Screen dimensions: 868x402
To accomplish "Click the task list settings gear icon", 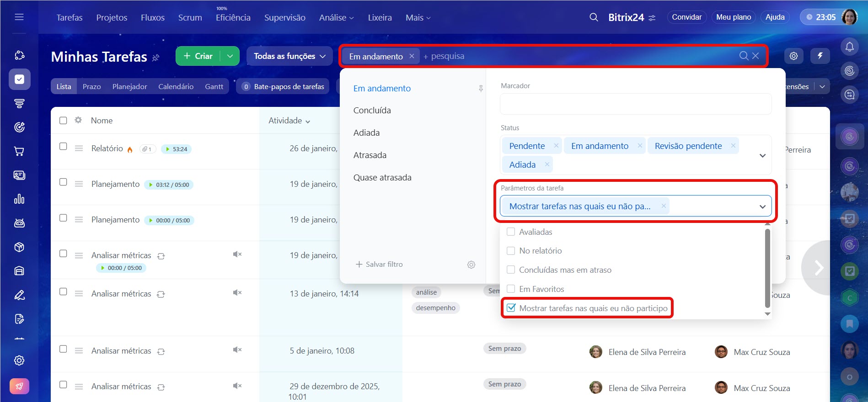I will (x=793, y=56).
